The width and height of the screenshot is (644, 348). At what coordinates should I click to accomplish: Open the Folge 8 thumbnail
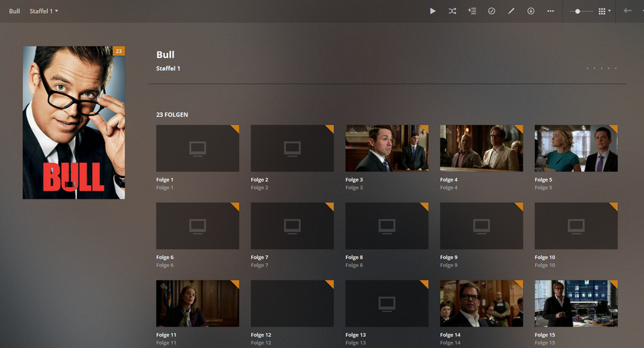387,226
